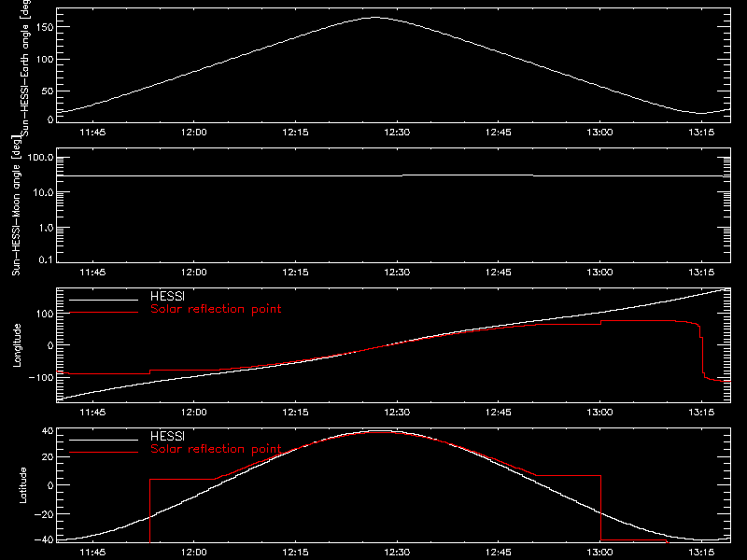This screenshot has height=560, width=747.
Task: Click peak of Sun-HESSI-Earth angle curve
Action: pyautogui.click(x=375, y=18)
